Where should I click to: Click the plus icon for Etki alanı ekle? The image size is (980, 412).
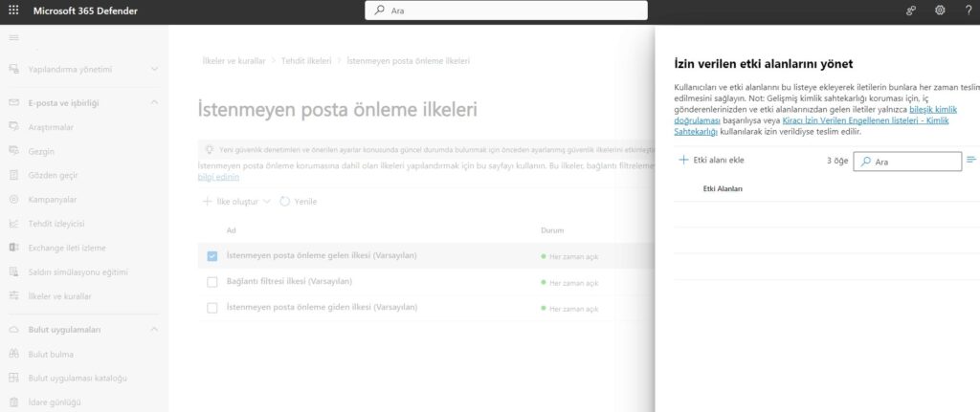(x=683, y=160)
